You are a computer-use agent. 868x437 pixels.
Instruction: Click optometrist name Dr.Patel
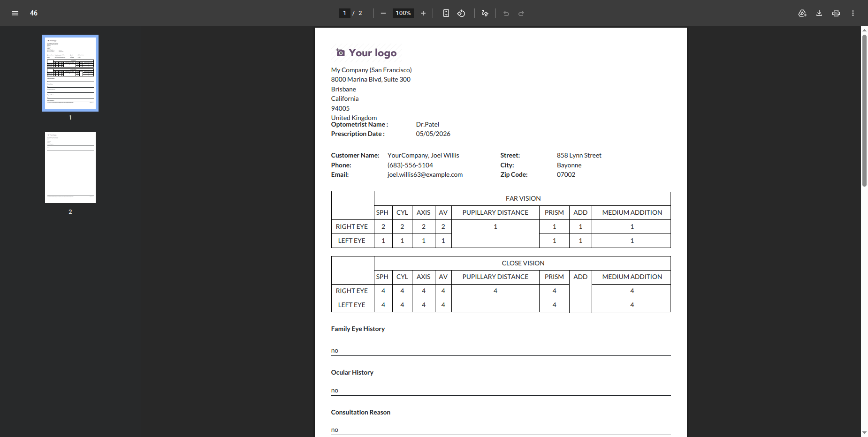(427, 124)
